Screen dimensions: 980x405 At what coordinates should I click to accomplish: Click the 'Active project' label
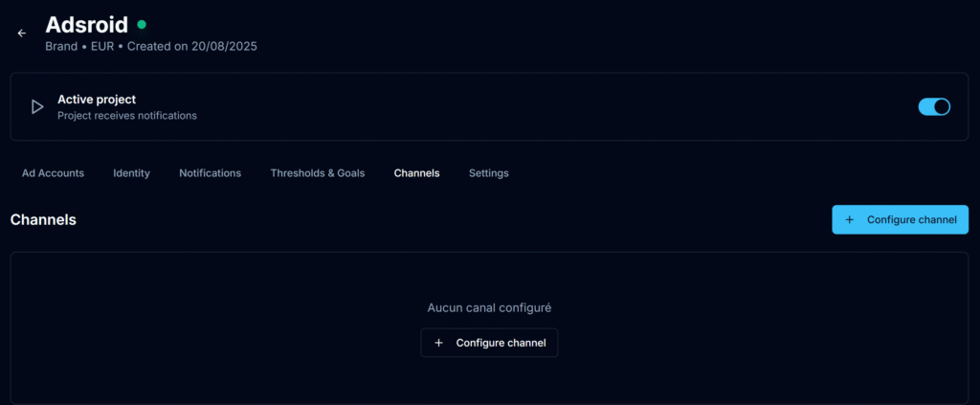97,100
